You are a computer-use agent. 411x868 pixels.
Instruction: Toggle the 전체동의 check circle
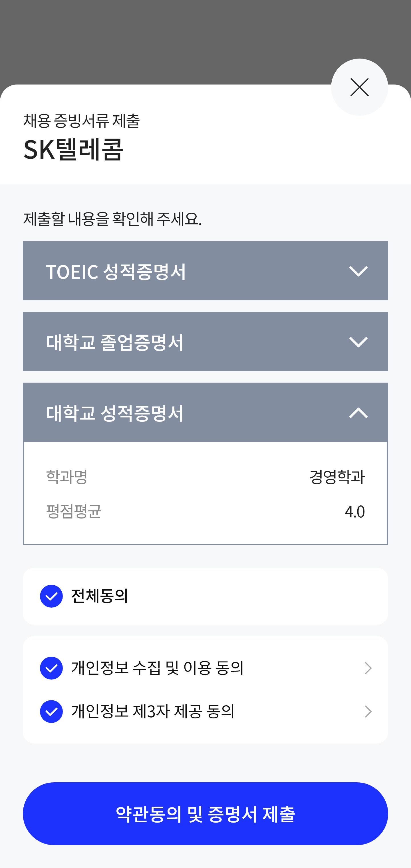pos(51,596)
